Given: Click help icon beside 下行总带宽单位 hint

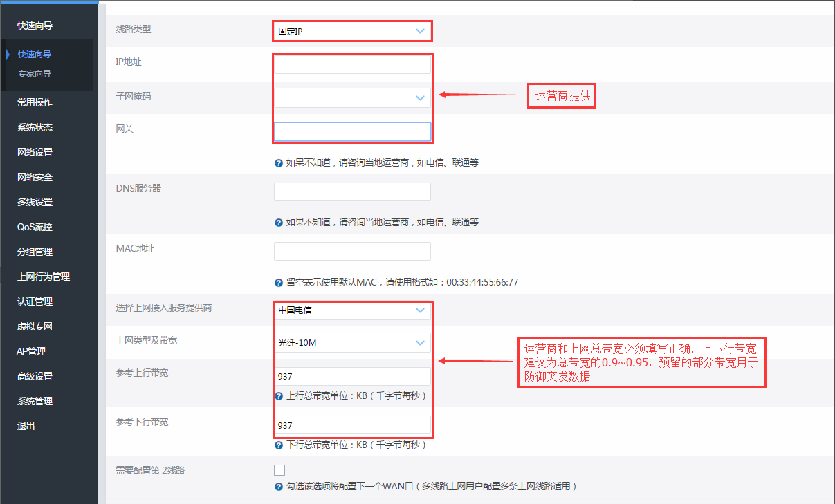Looking at the screenshot, I should click(279, 445).
